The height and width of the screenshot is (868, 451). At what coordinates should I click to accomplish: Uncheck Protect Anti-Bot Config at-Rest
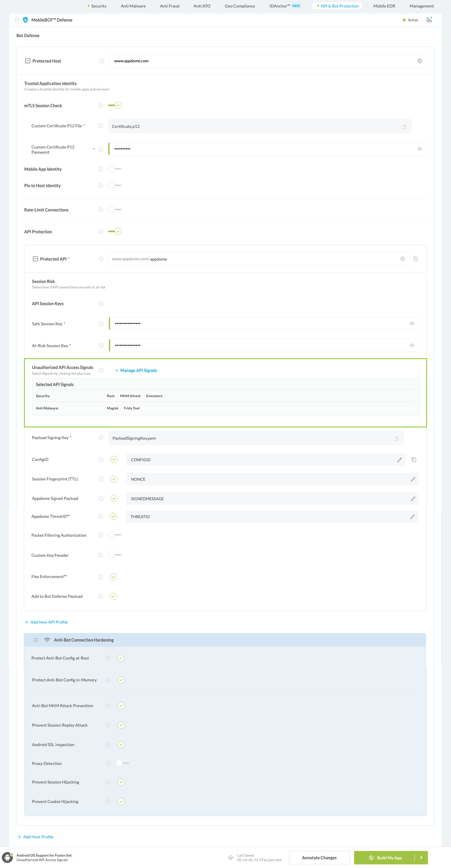click(x=121, y=658)
